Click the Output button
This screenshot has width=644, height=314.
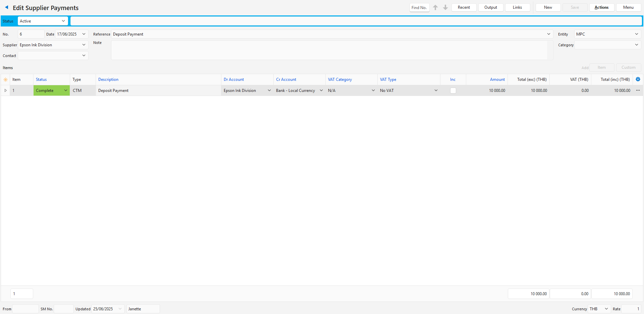pyautogui.click(x=490, y=7)
